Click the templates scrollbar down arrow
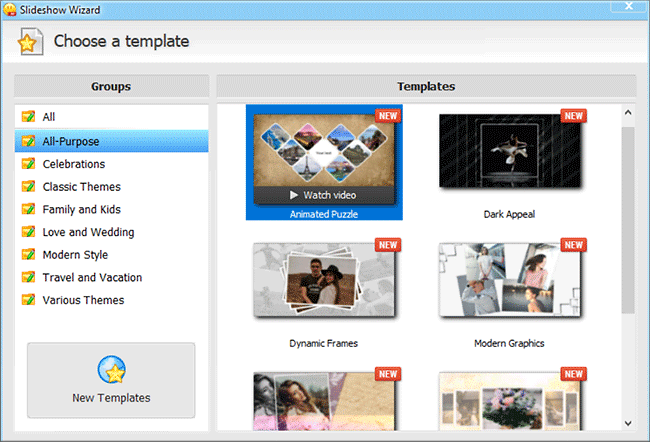650x442 pixels. [628, 423]
